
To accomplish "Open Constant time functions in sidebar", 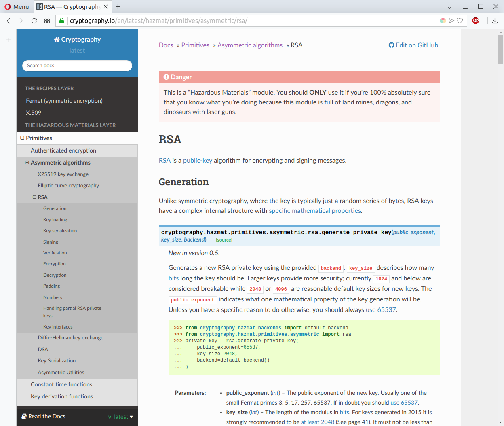I will point(61,384).
